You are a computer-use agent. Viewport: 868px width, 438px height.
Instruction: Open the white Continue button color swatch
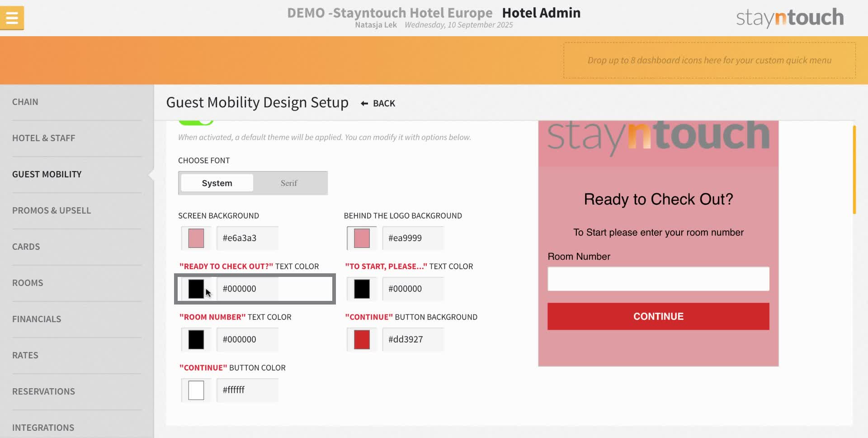[196, 390]
